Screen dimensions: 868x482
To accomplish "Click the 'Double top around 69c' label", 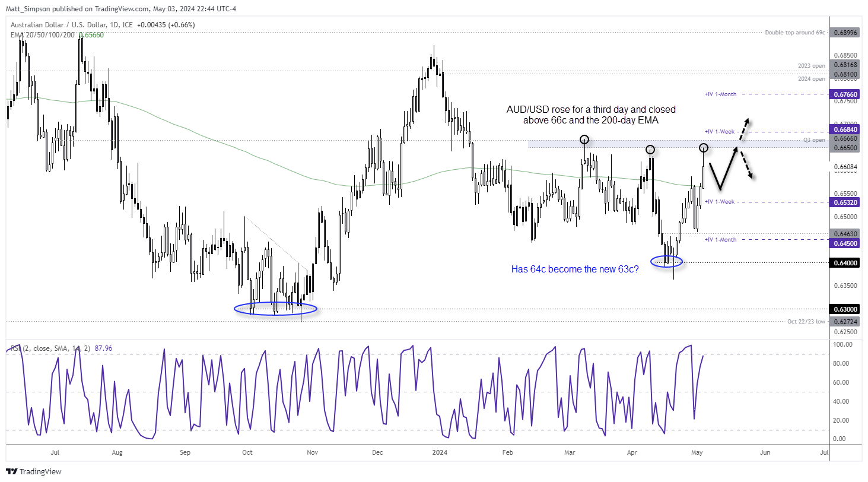I will (796, 32).
